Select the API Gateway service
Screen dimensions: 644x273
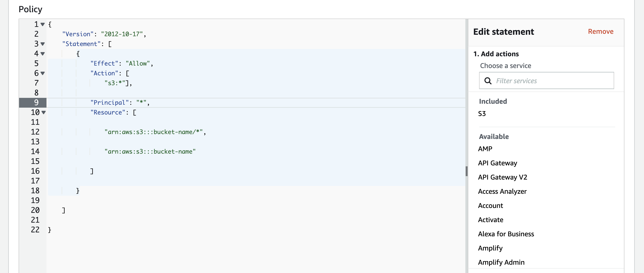point(497,163)
